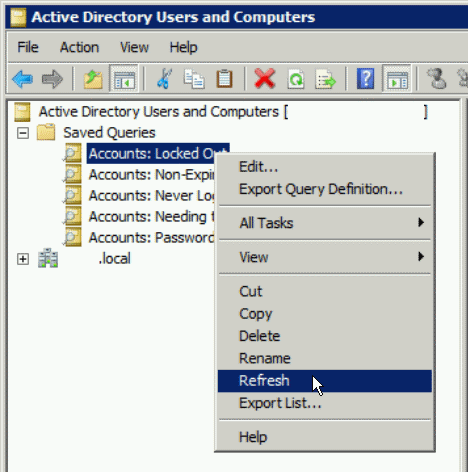Open the File menu

coord(28,47)
